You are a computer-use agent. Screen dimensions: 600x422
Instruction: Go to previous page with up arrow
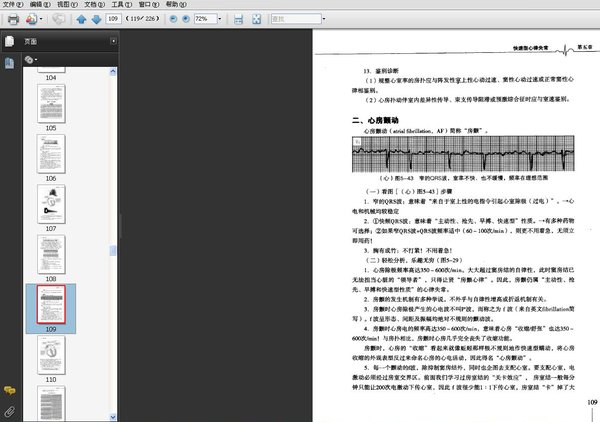[81, 19]
